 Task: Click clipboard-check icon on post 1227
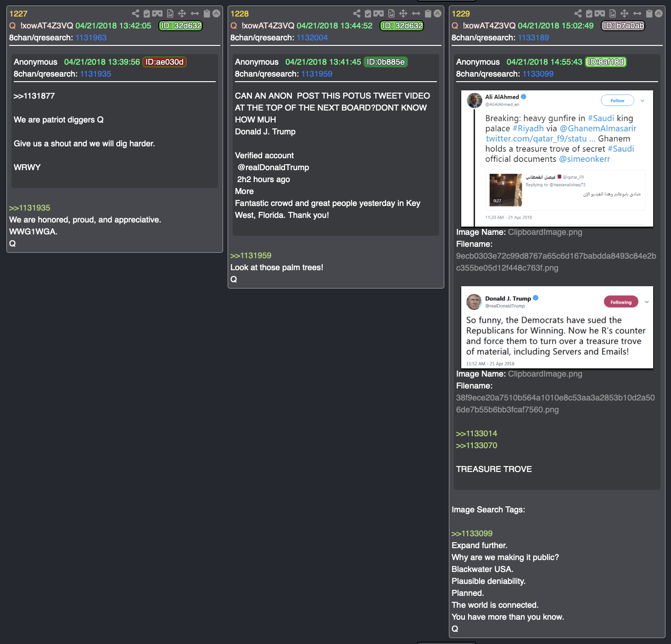coord(147,14)
